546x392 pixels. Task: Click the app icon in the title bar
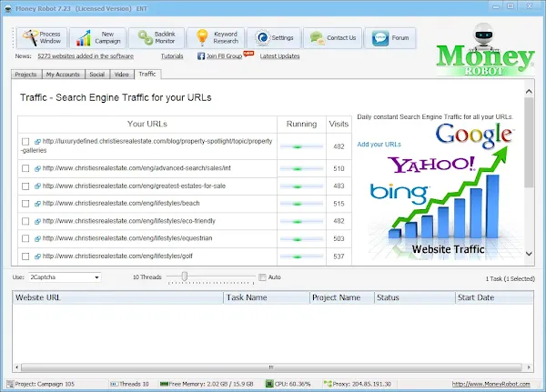[8, 9]
